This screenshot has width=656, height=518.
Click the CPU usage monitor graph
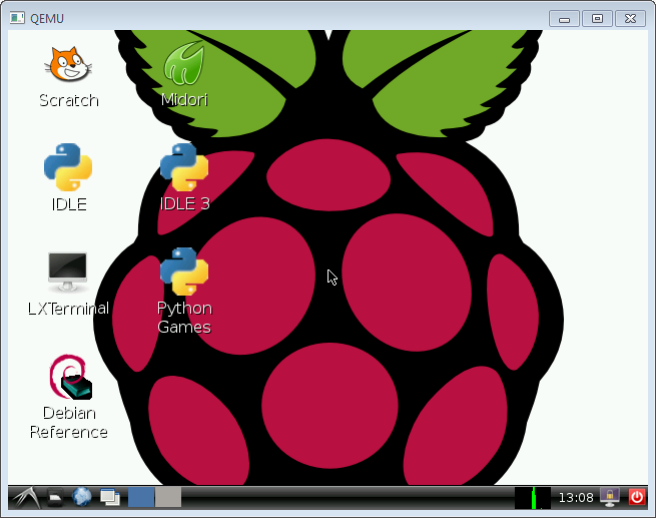click(x=533, y=497)
